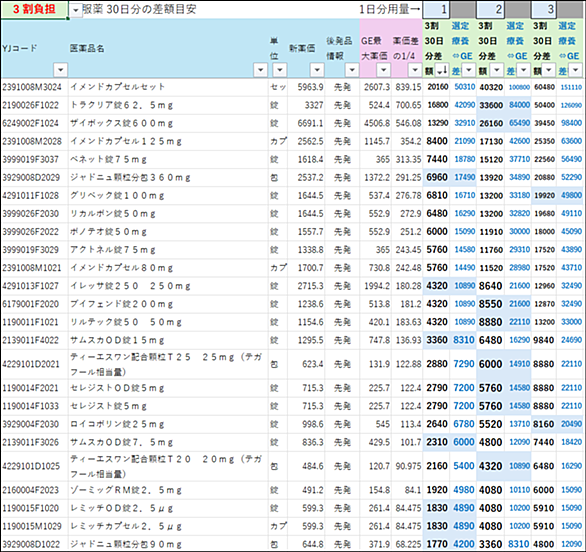Select the グリベック錠100mg cell
Viewport: 586px width, 552px height.
point(168,195)
